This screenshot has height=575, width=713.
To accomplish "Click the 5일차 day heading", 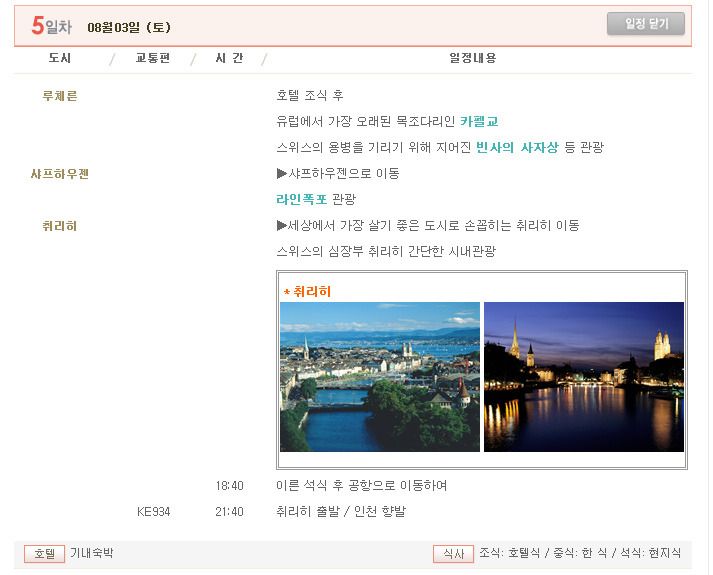I will point(51,25).
